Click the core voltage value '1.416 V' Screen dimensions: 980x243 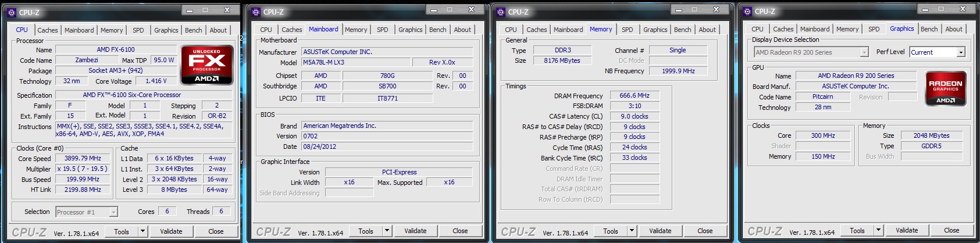[156, 81]
